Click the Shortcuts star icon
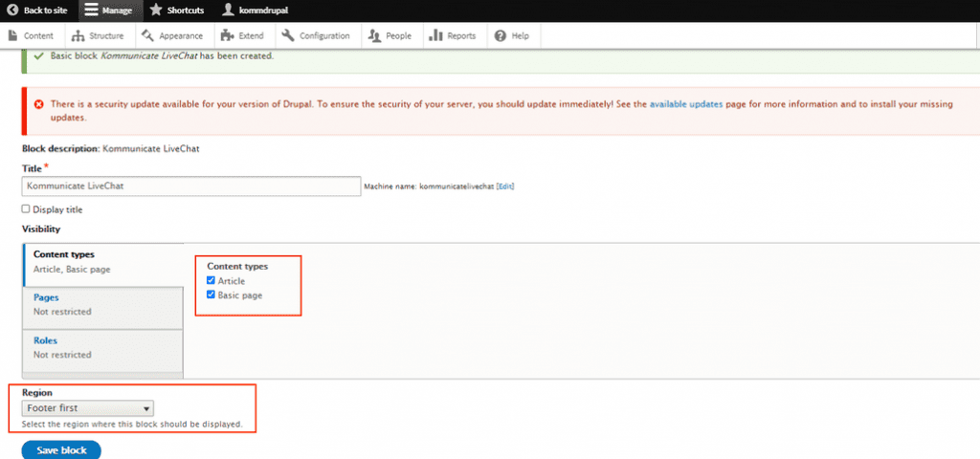Image resolution: width=980 pixels, height=459 pixels. pos(156,10)
